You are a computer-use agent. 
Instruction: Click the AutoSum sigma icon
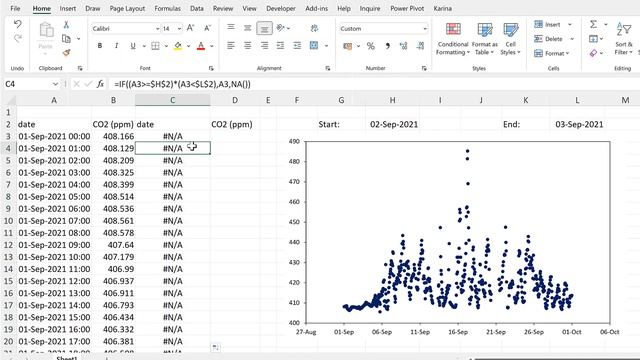(593, 24)
